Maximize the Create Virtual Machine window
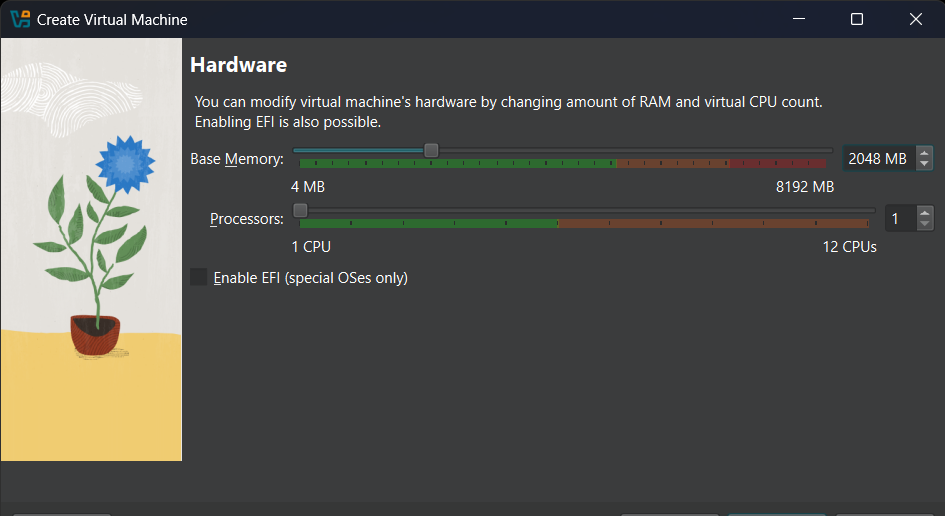The width and height of the screenshot is (945, 516). tap(856, 19)
